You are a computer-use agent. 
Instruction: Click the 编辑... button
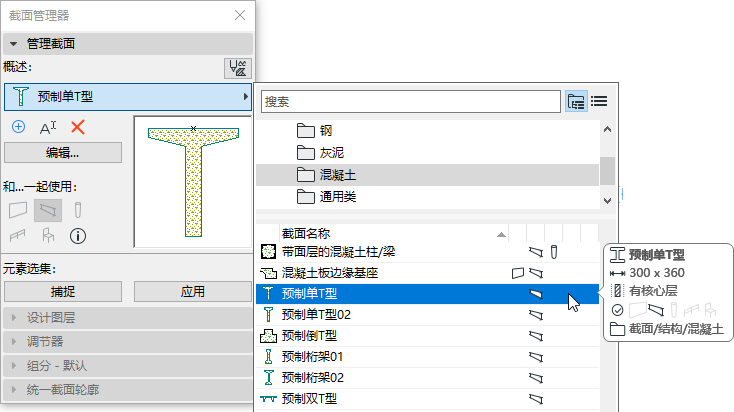click(63, 153)
